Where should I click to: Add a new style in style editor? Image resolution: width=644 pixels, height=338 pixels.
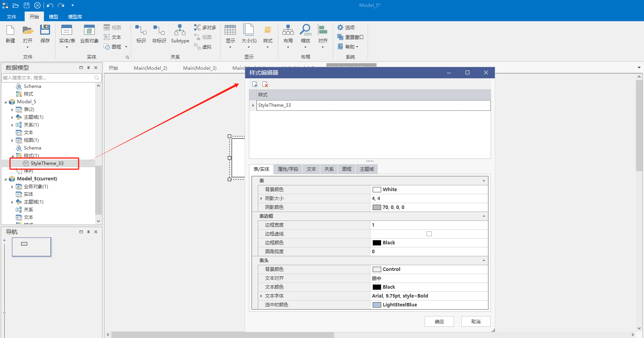point(255,84)
